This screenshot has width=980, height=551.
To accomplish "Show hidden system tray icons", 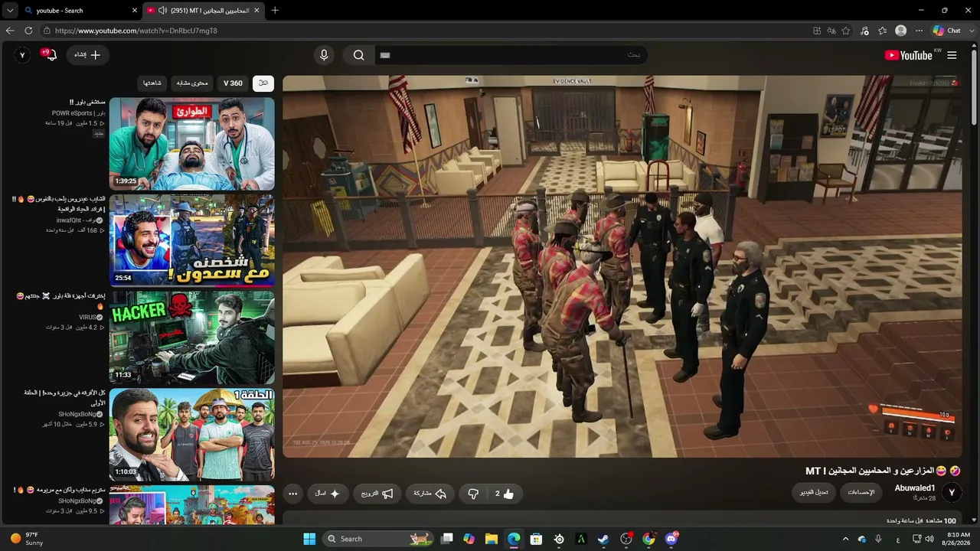I will pyautogui.click(x=845, y=539).
